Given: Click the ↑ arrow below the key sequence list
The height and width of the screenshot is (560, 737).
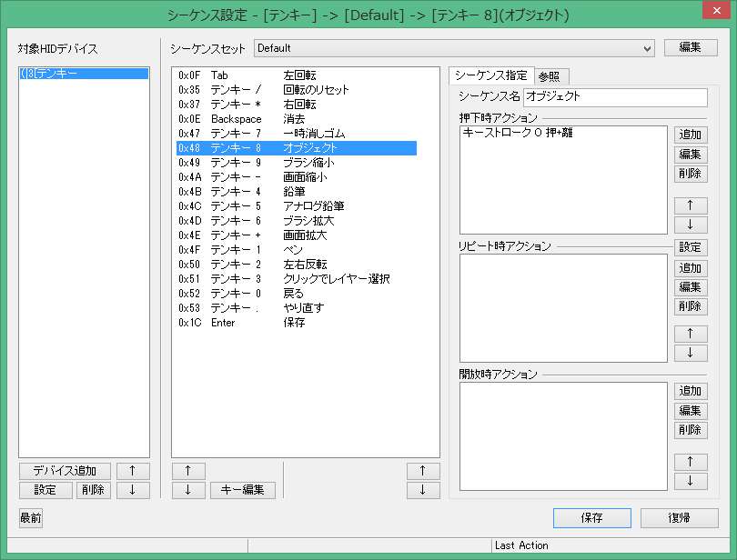Looking at the screenshot, I should [188, 471].
